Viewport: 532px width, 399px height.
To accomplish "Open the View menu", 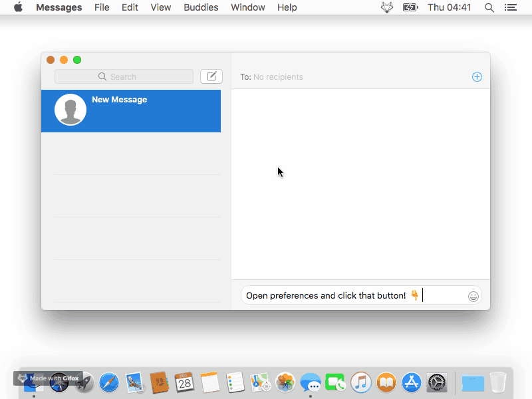I will [161, 7].
